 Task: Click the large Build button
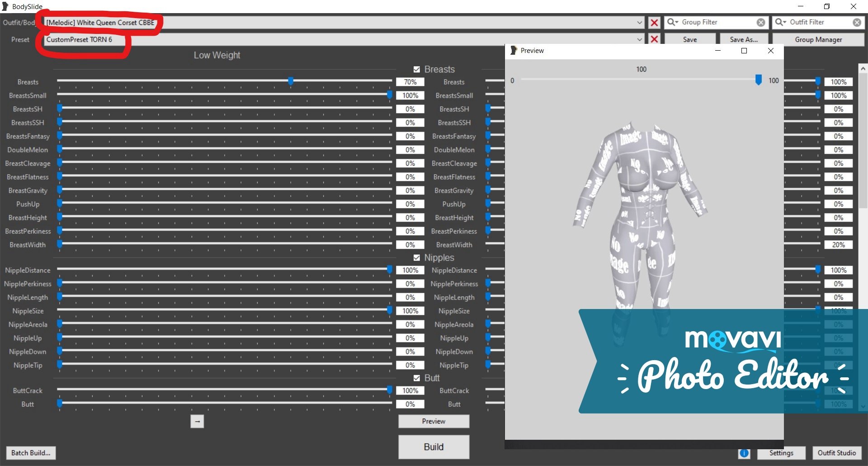[434, 447]
